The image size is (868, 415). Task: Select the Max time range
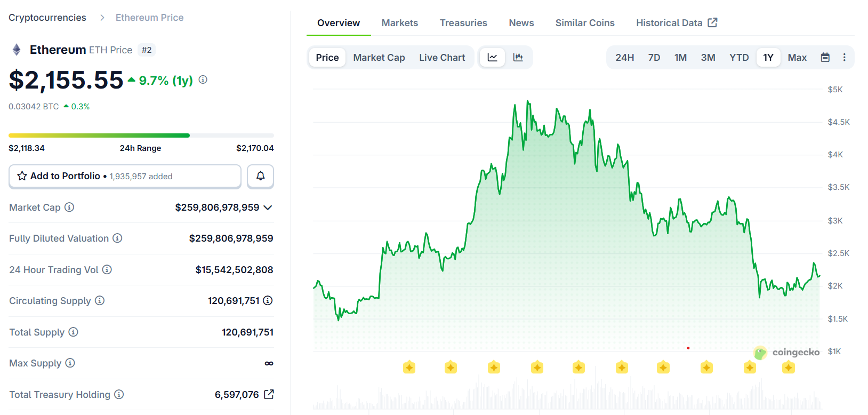point(797,58)
